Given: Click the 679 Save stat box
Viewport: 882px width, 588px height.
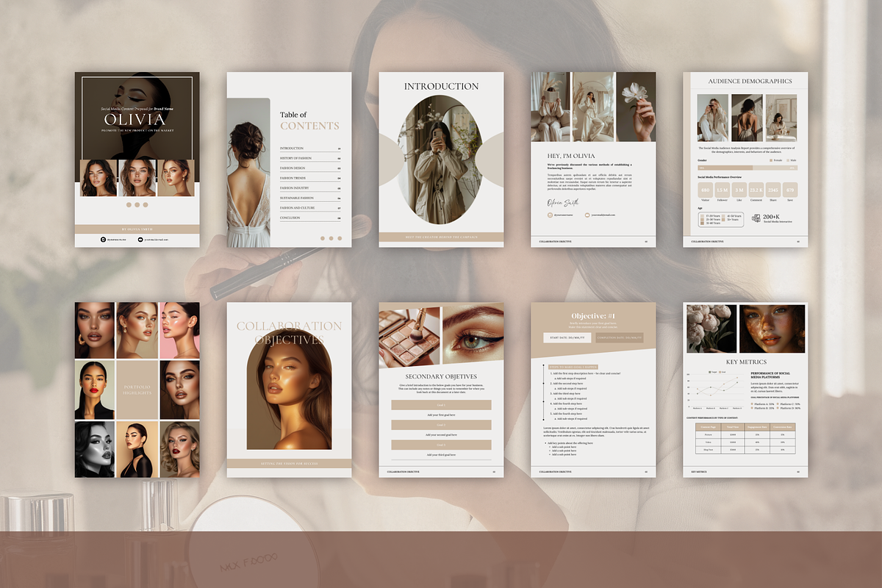Looking at the screenshot, I should [789, 191].
